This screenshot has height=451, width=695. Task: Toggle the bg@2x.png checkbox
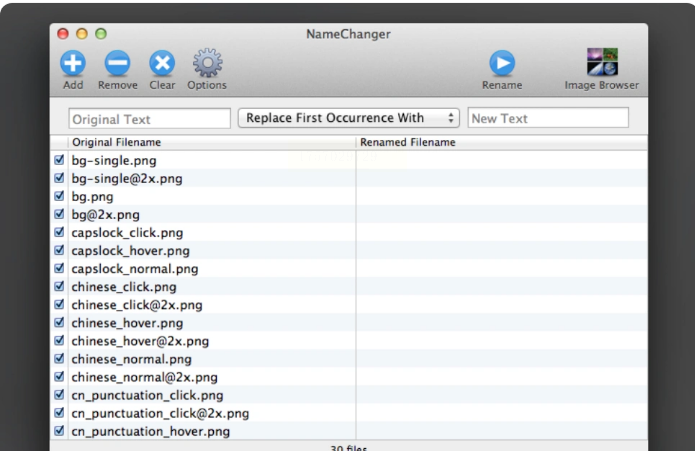[59, 214]
